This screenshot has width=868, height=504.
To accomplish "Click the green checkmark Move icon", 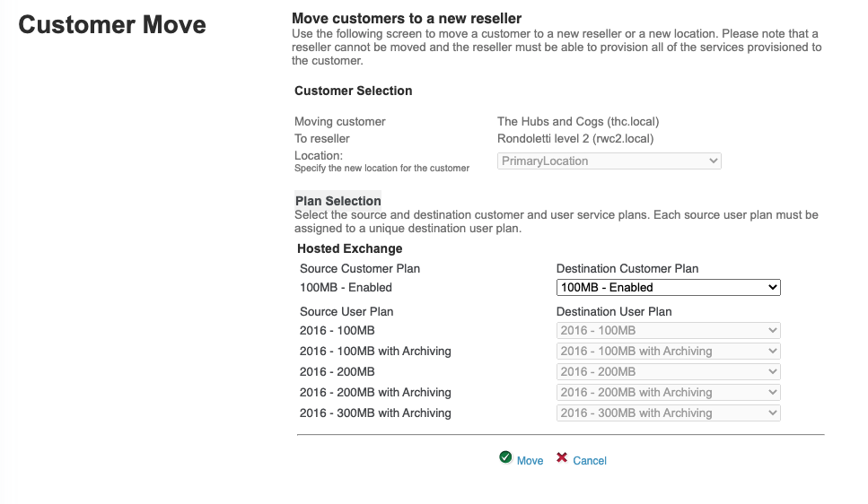I will 505,457.
